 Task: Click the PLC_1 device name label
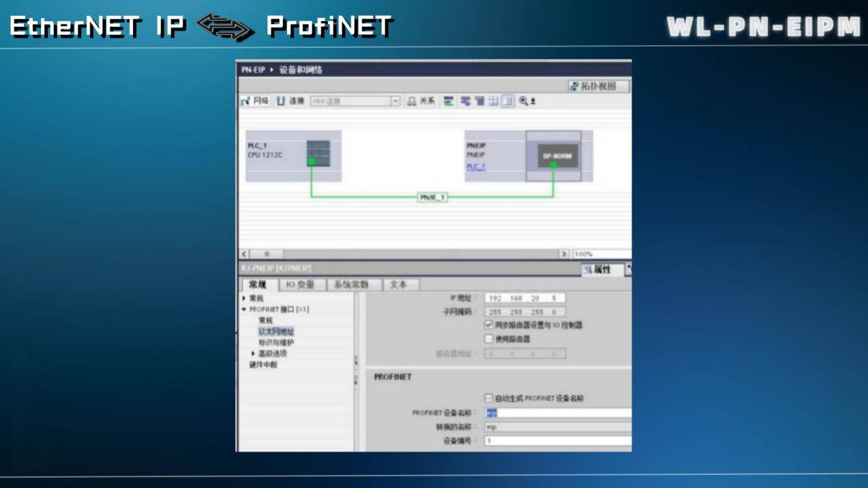point(257,146)
